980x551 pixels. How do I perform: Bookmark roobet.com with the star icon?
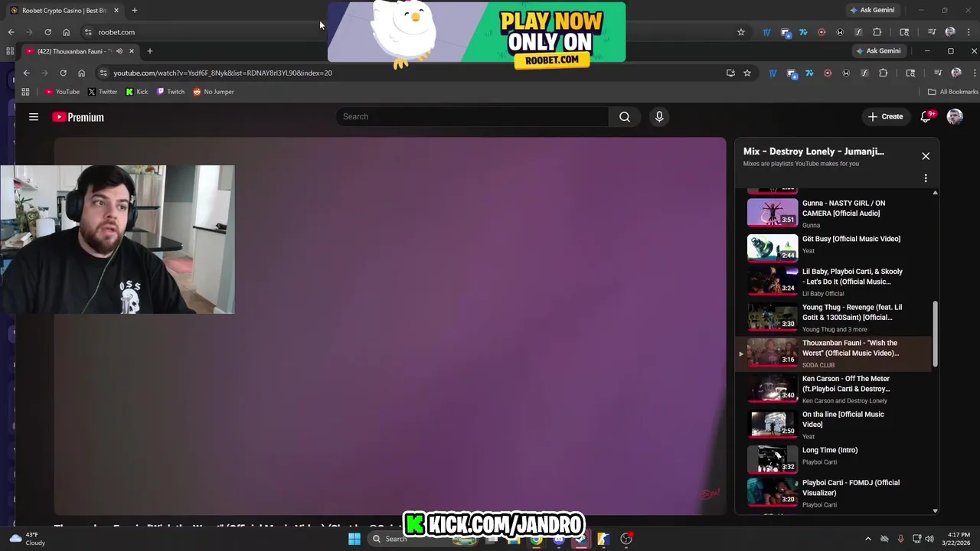pyautogui.click(x=741, y=32)
